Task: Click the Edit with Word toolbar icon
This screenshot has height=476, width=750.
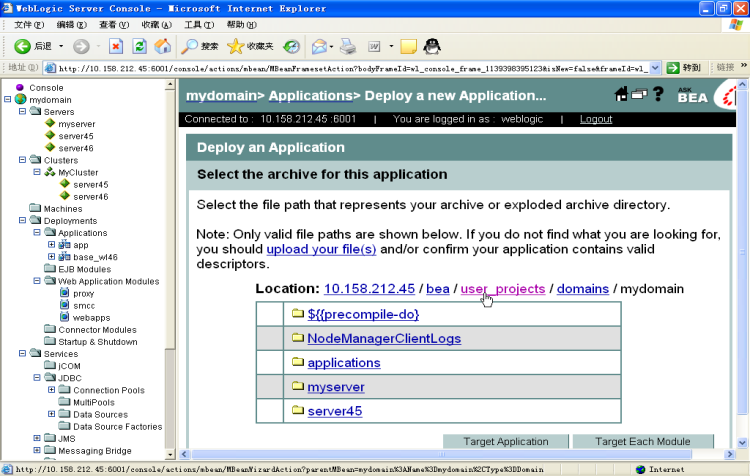Action: pos(374,46)
